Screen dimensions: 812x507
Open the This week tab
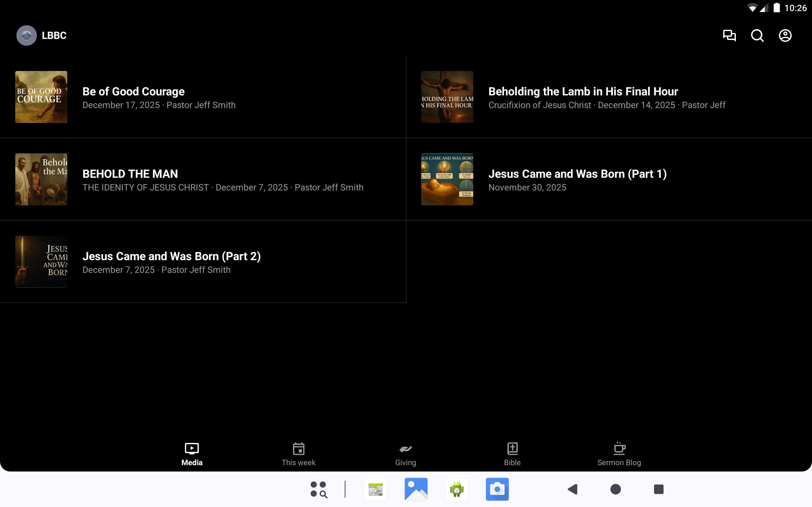[298, 454]
